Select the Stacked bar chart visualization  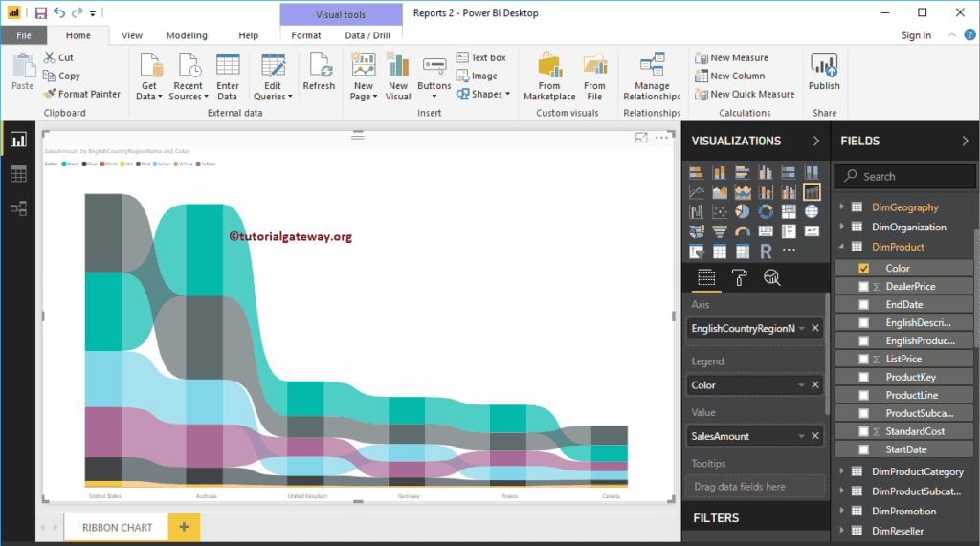(x=697, y=172)
